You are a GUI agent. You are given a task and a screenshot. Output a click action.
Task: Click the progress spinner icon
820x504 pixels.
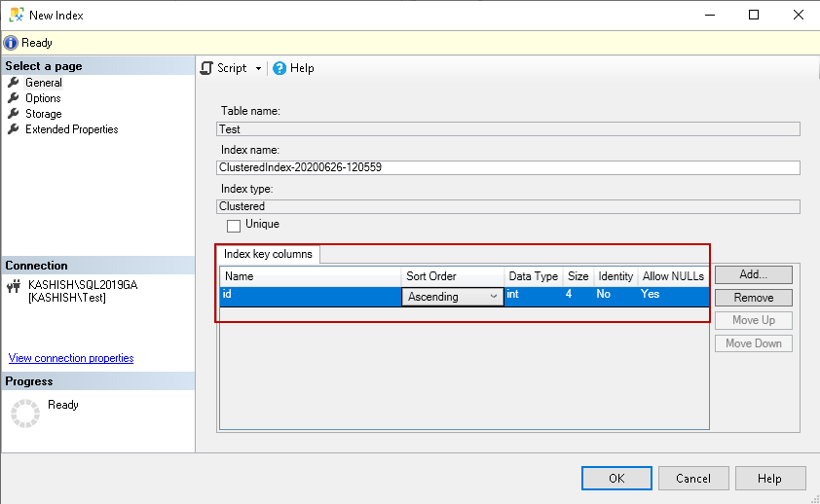tap(24, 413)
